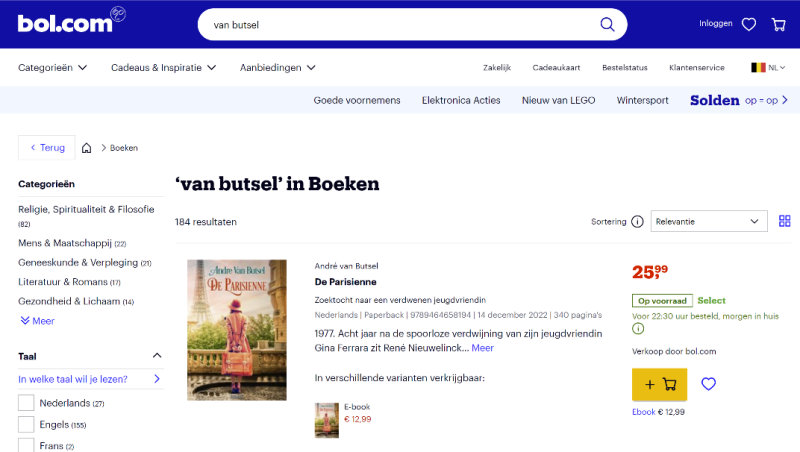Click the Belgian flag language icon
This screenshot has height=452, width=800.
point(758,67)
